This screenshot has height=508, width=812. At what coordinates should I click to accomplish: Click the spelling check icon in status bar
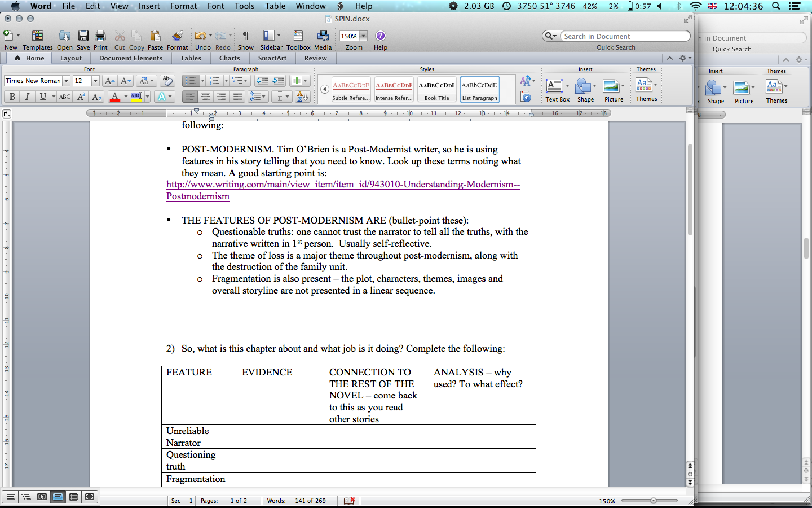(350, 501)
